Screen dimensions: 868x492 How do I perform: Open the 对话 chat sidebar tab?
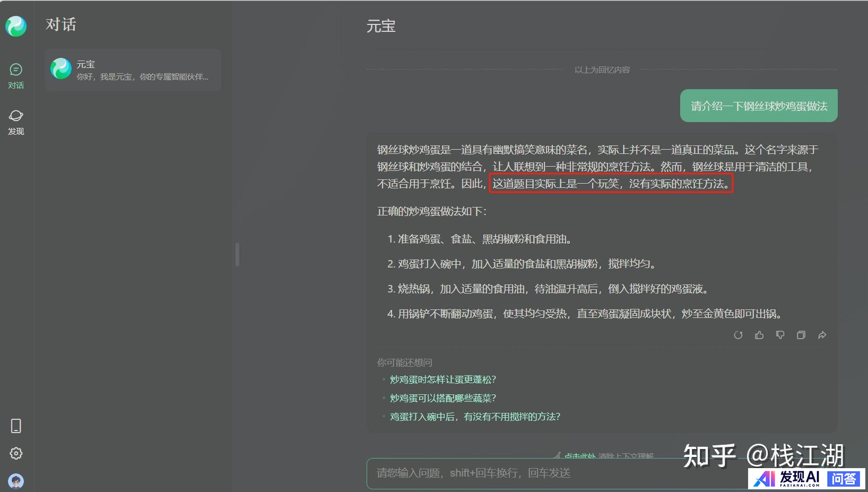coord(16,76)
